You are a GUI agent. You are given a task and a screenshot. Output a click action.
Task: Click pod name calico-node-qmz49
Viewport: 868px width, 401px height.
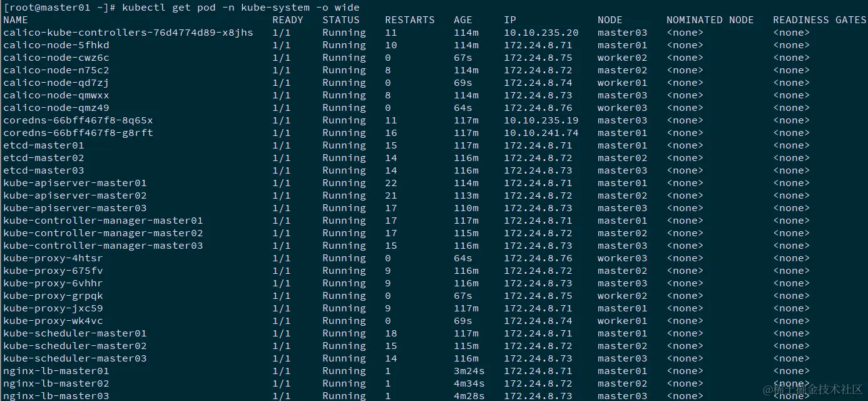(56, 108)
